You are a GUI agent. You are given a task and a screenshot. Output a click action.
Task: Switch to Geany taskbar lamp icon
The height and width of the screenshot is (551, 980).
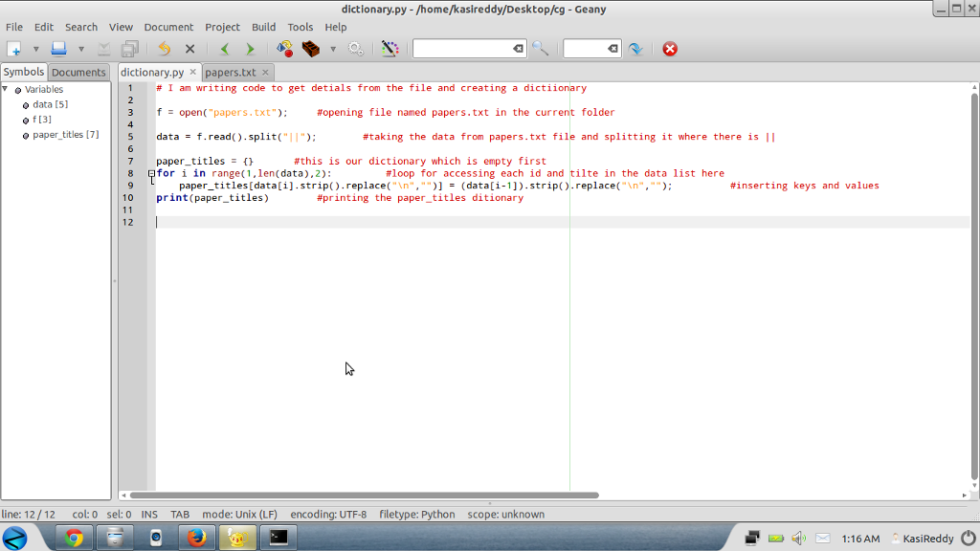[237, 538]
